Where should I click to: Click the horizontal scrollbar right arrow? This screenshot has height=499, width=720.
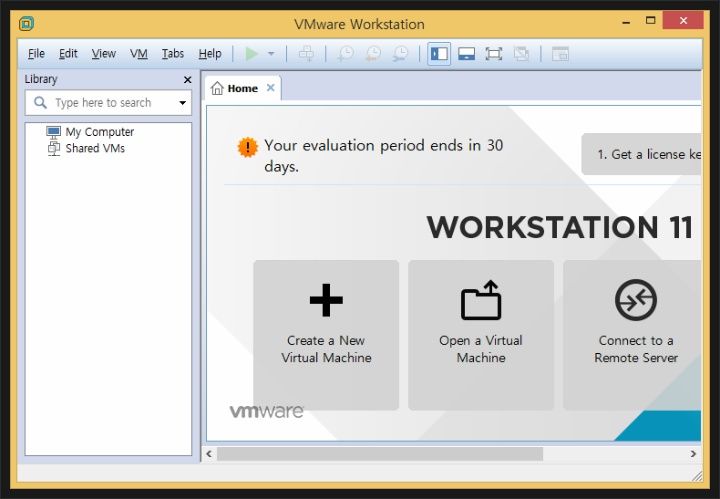click(x=693, y=454)
